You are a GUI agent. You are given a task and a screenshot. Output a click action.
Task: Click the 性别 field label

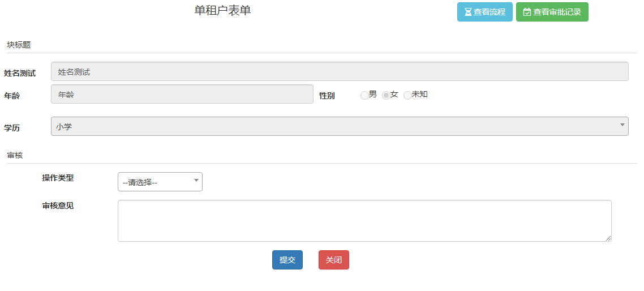coord(327,96)
